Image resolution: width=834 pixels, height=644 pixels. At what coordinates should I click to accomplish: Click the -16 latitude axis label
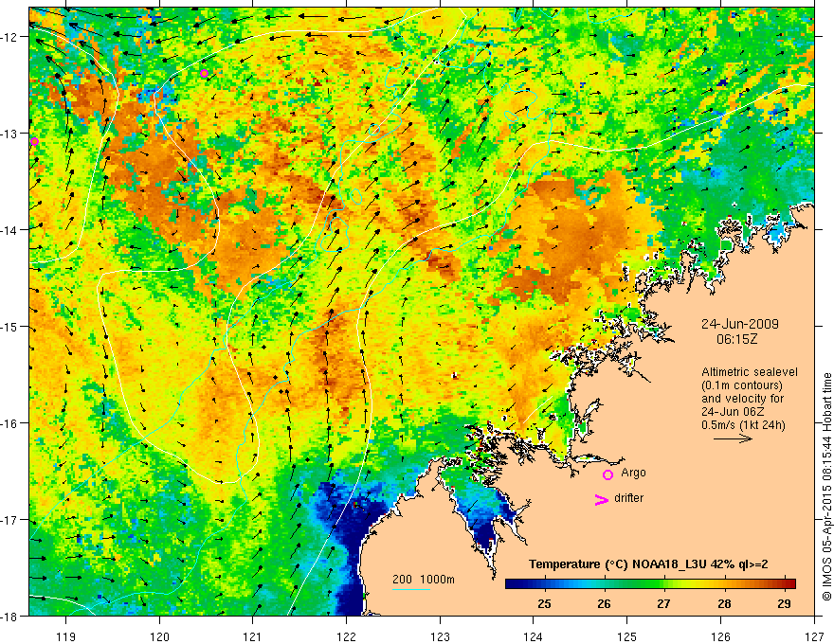tap(11, 423)
